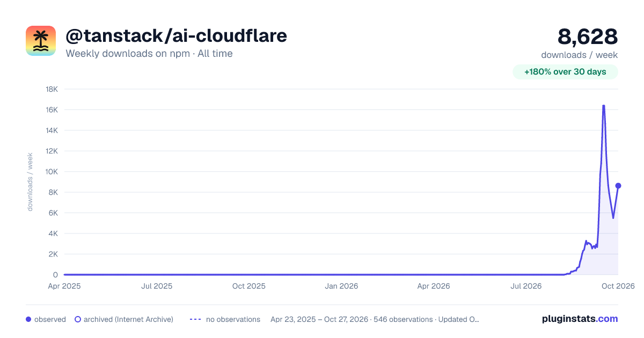
Task: Click the 4K y-axis label
Action: [x=54, y=233]
